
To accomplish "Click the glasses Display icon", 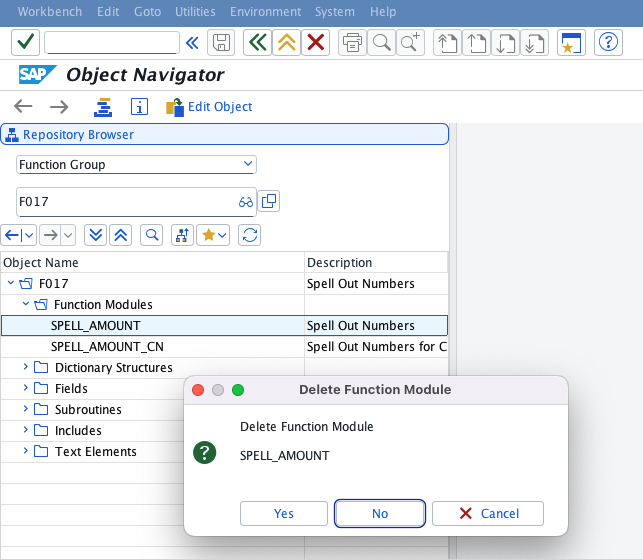I will pyautogui.click(x=246, y=202).
